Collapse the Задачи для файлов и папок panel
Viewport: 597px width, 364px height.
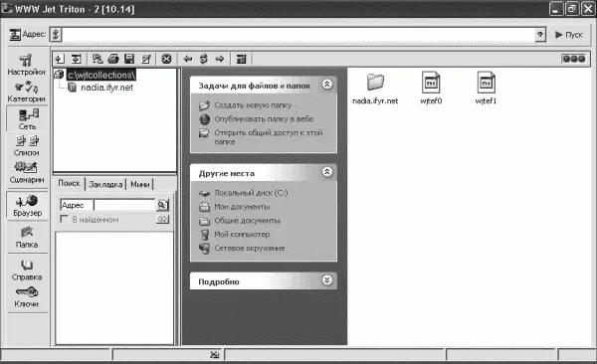[326, 85]
